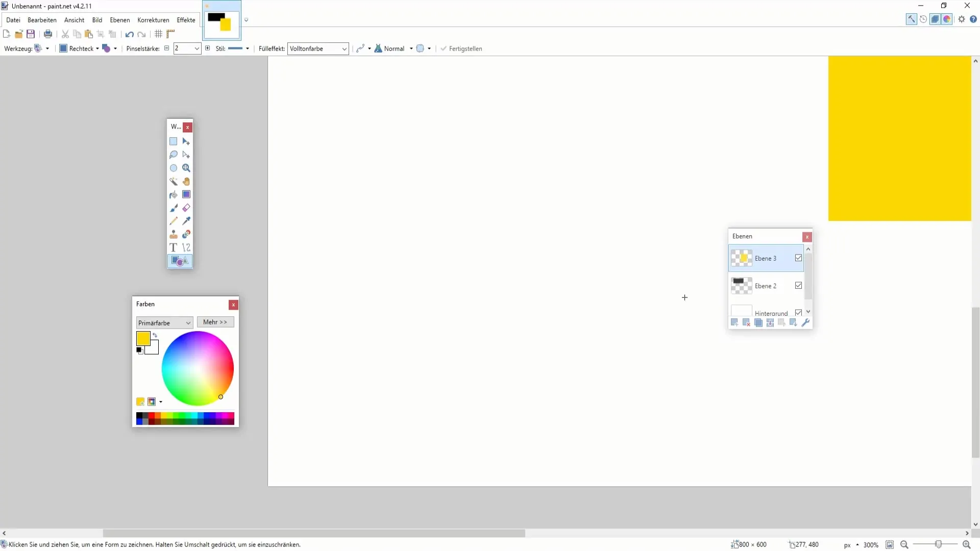Screen dimensions: 980x551
Task: Select the Recolor tool
Action: click(186, 234)
